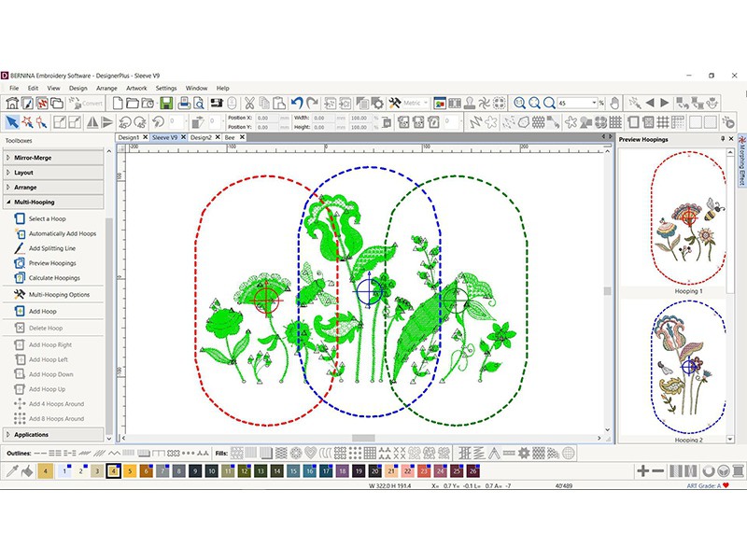
Task: Click the Add Hoop tool
Action: pyautogui.click(x=42, y=311)
